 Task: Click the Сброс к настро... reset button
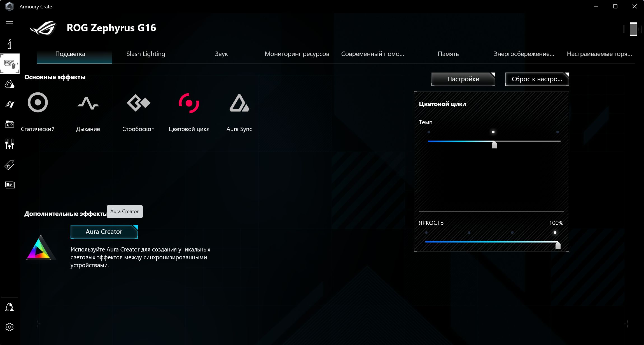coord(537,79)
